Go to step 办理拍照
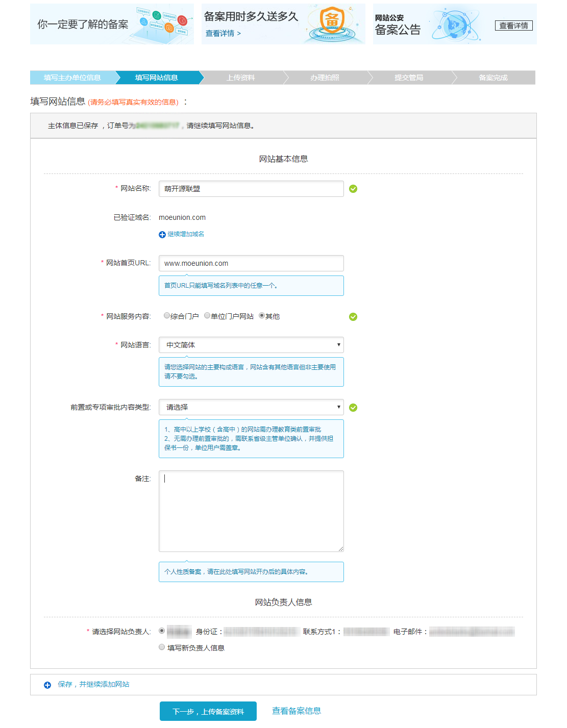This screenshot has height=728, width=567. [x=325, y=78]
